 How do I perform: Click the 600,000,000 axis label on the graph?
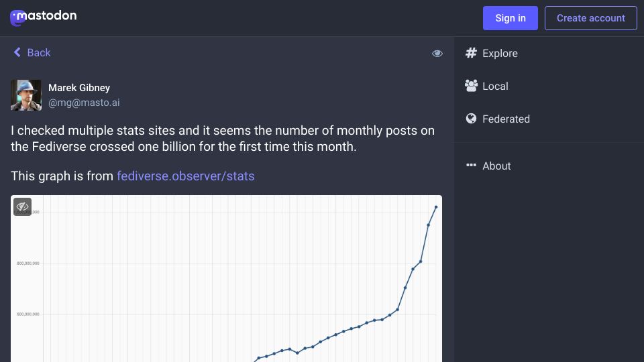point(28,314)
